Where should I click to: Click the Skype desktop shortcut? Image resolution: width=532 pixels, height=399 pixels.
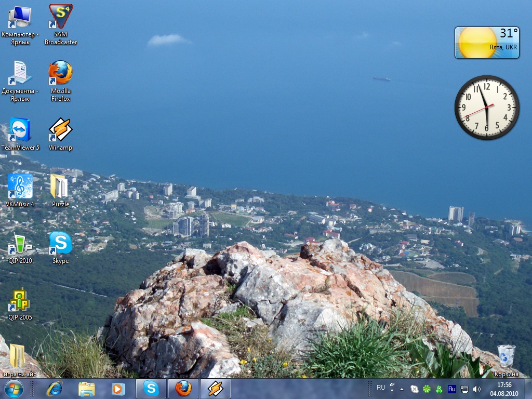(x=61, y=243)
